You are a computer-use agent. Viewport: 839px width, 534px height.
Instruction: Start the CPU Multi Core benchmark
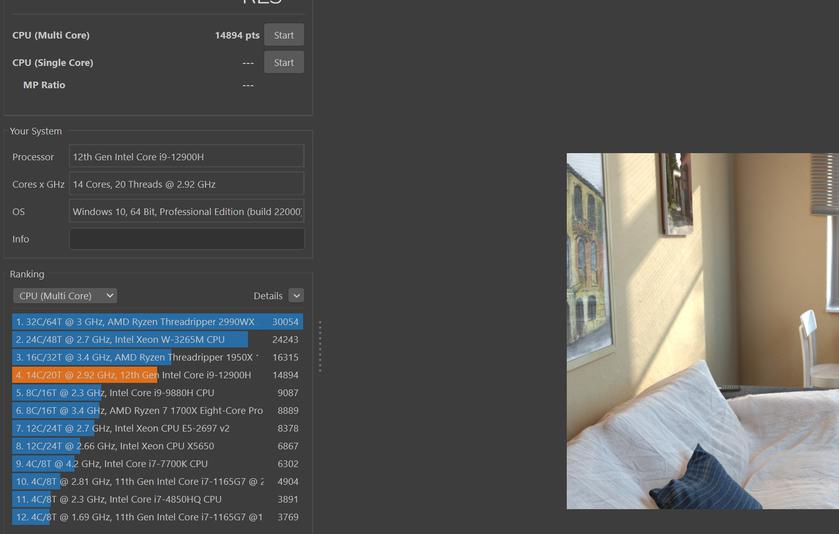click(x=284, y=35)
